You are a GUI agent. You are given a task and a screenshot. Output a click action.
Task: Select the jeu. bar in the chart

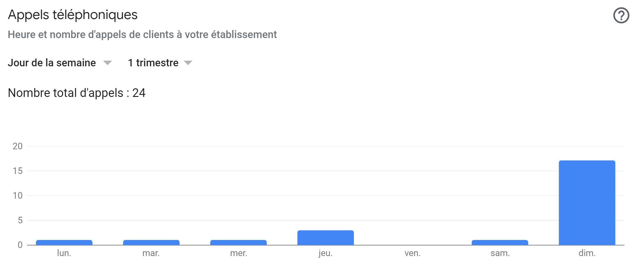tap(325, 238)
